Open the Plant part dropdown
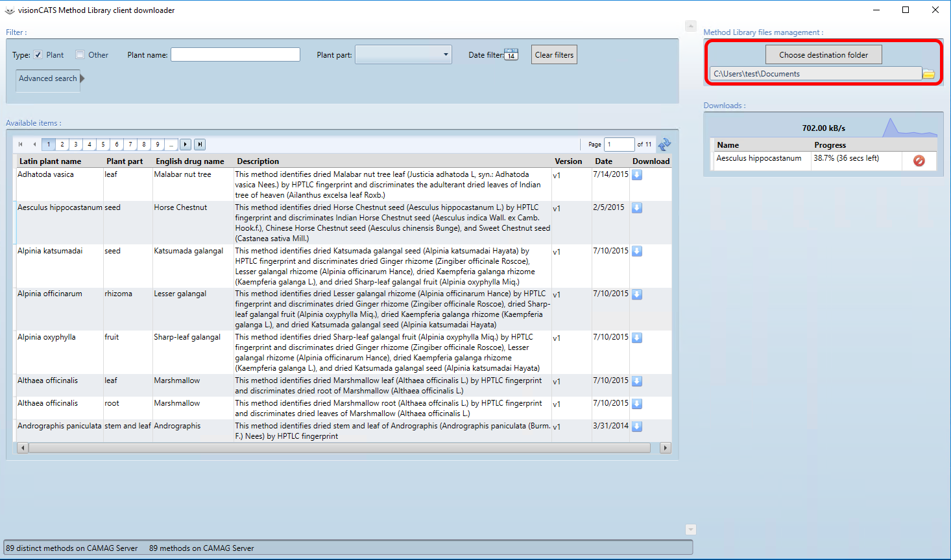The height and width of the screenshot is (560, 951). click(x=403, y=54)
